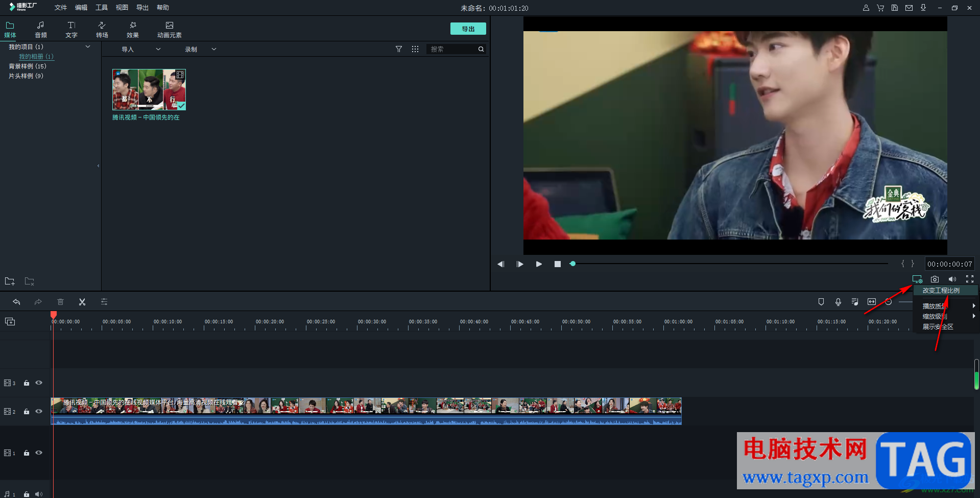This screenshot has width=980, height=498.
Task: Delete the selected media folder
Action: (x=30, y=281)
